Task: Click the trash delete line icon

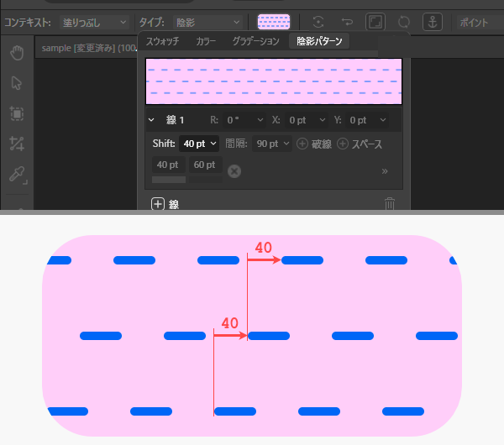Action: (390, 204)
